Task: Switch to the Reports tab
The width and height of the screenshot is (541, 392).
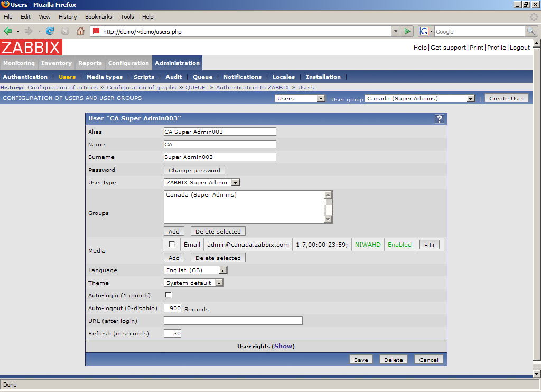Action: tap(90, 63)
